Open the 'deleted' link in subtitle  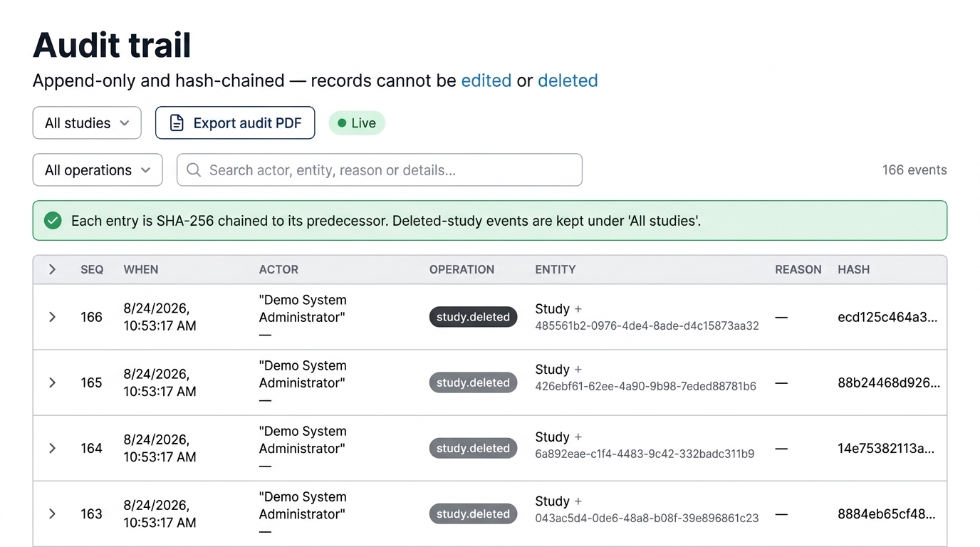click(x=568, y=80)
